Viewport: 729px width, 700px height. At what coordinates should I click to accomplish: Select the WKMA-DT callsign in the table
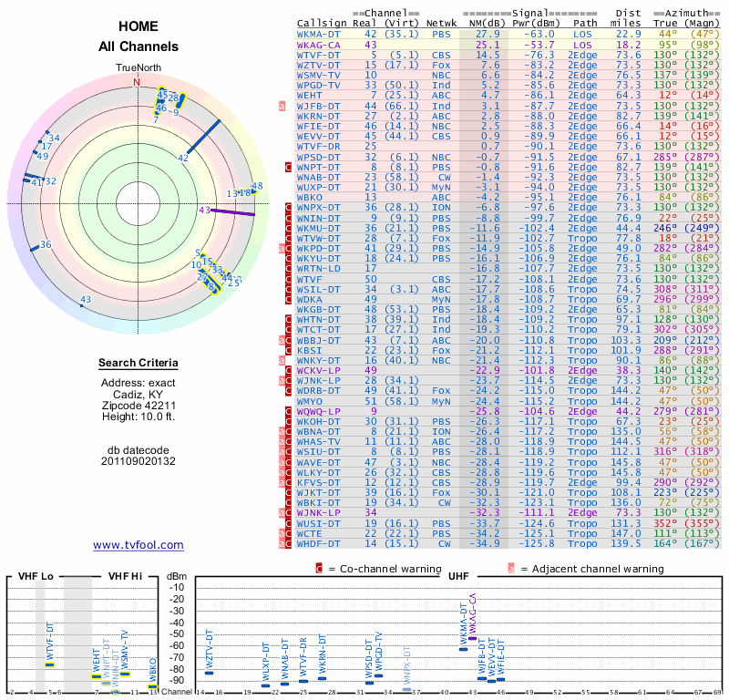[319, 33]
